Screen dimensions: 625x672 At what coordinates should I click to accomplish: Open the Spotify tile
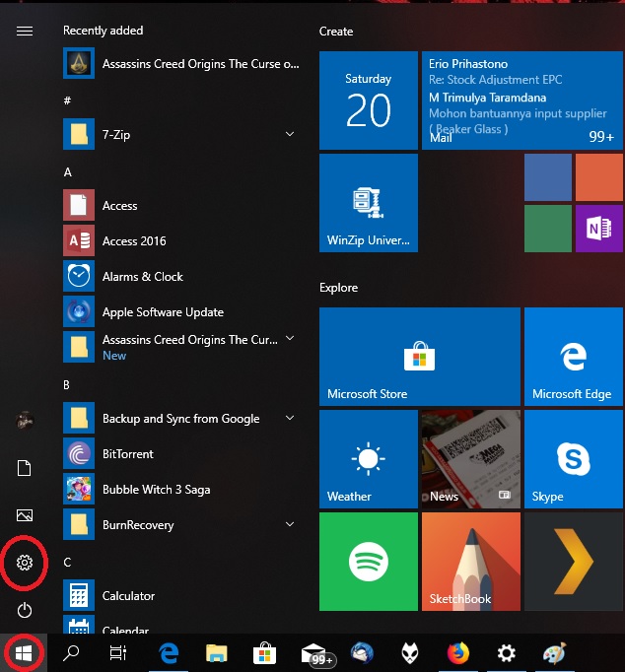pos(369,562)
